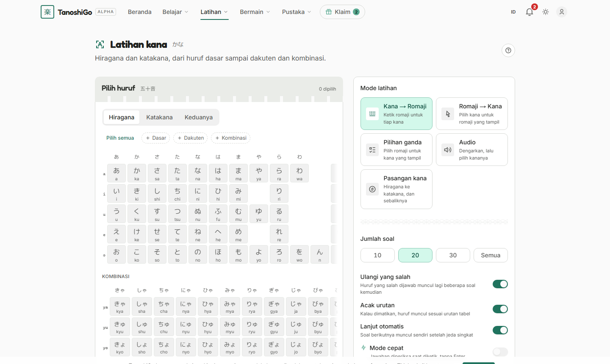The width and height of the screenshot is (610, 364).
Task: Select the あ (a) kana tile
Action: [x=116, y=173]
